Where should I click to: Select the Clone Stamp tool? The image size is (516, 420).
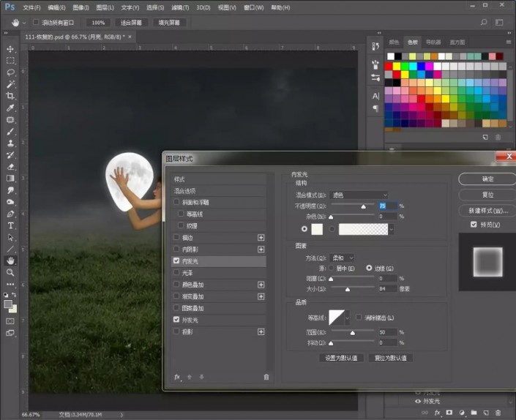coord(10,143)
